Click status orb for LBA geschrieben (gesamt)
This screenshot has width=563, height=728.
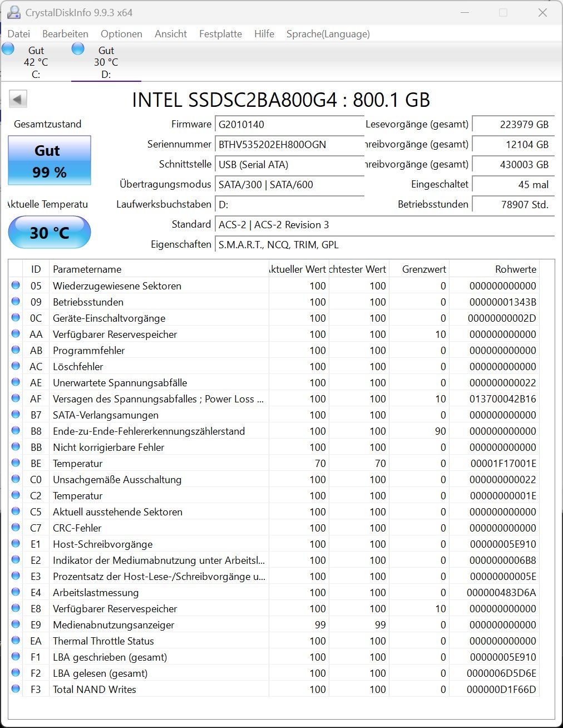(16, 657)
